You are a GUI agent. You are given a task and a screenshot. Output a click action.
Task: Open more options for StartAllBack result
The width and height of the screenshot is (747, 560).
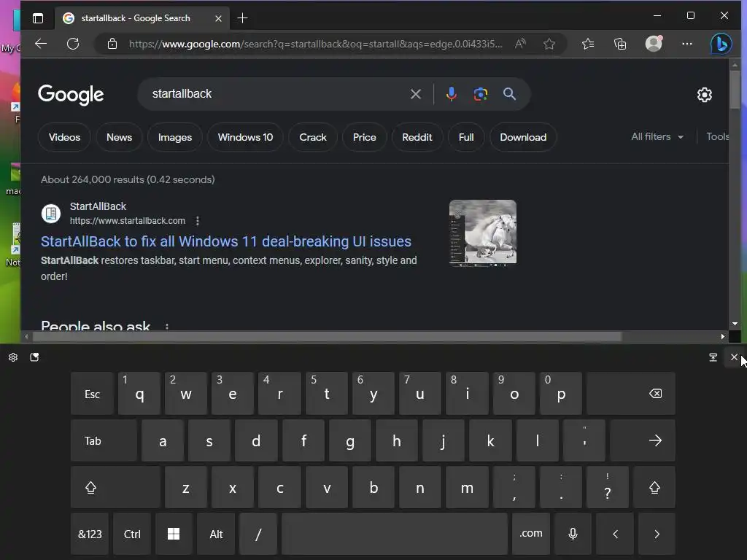tap(197, 220)
